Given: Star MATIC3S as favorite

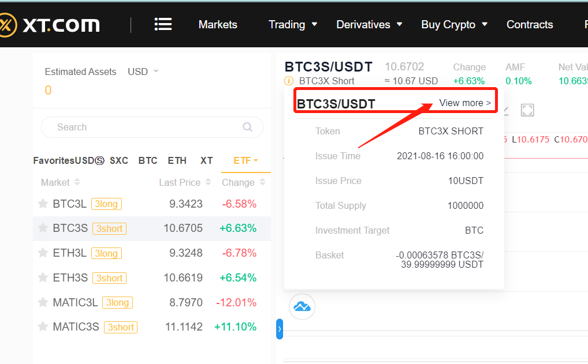Looking at the screenshot, I should (42, 327).
